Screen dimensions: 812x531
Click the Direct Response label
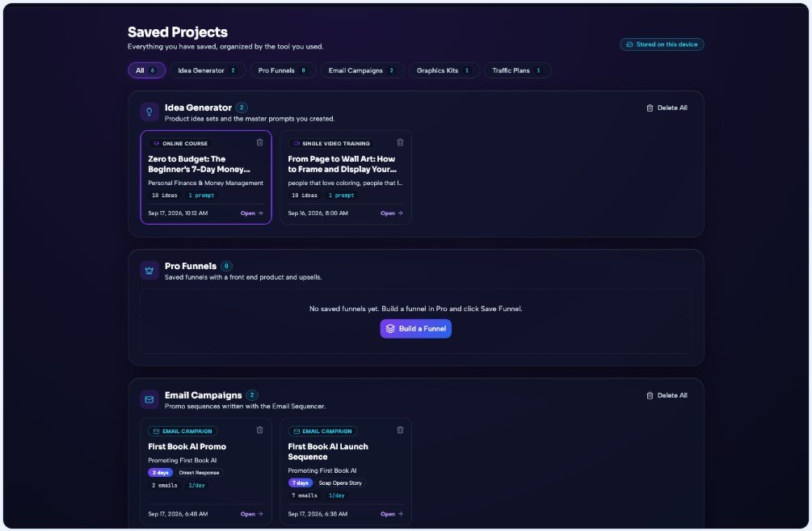199,473
